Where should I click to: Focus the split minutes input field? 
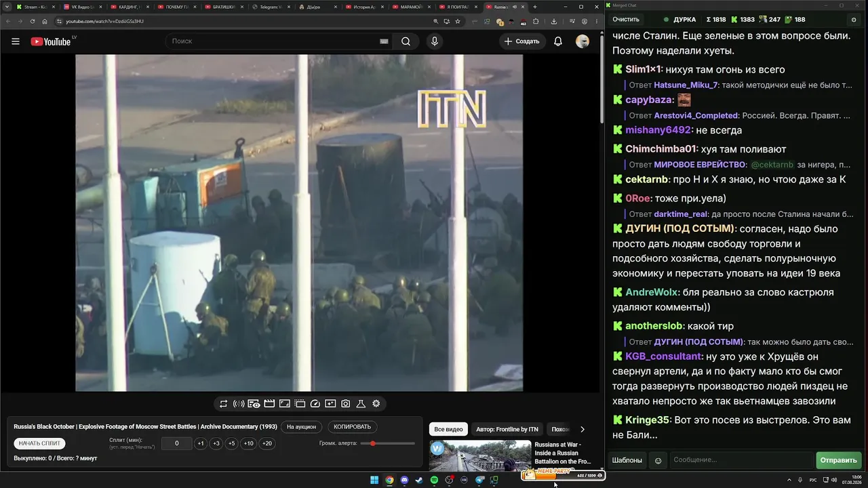[176, 443]
